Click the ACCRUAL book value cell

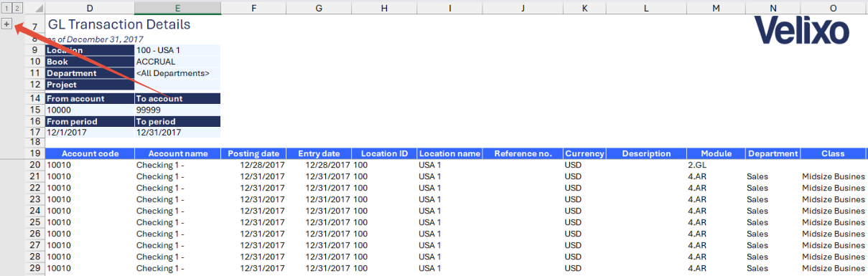coord(177,62)
